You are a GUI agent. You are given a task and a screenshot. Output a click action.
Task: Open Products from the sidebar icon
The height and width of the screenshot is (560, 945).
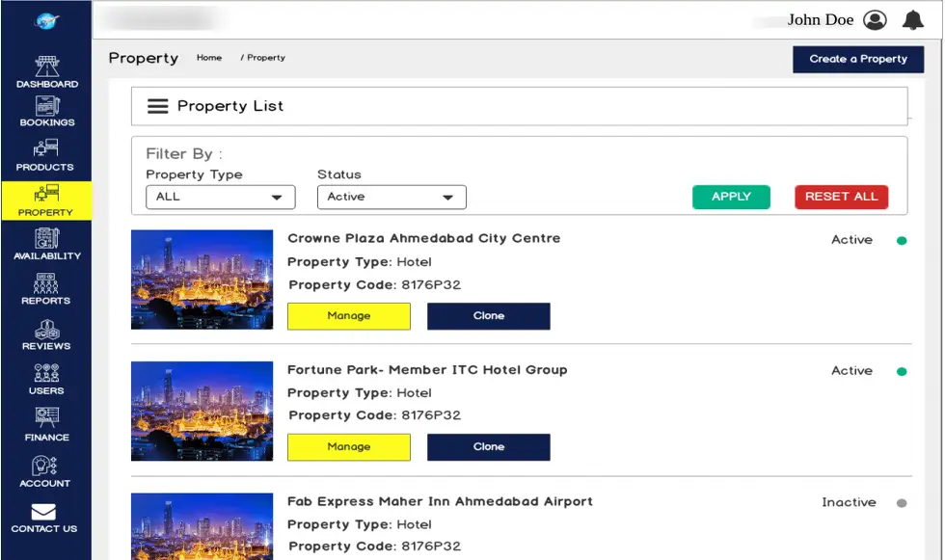click(46, 148)
